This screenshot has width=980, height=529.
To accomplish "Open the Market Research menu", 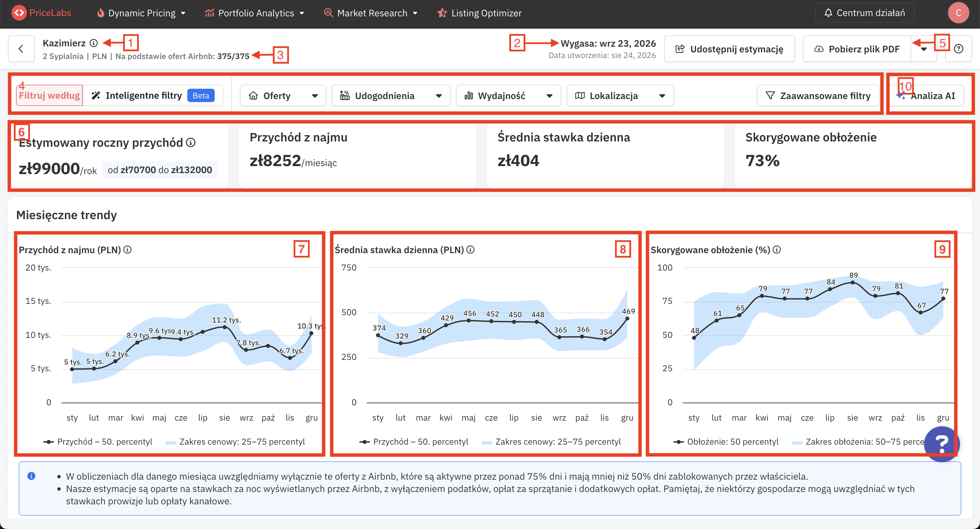I will 371,13.
